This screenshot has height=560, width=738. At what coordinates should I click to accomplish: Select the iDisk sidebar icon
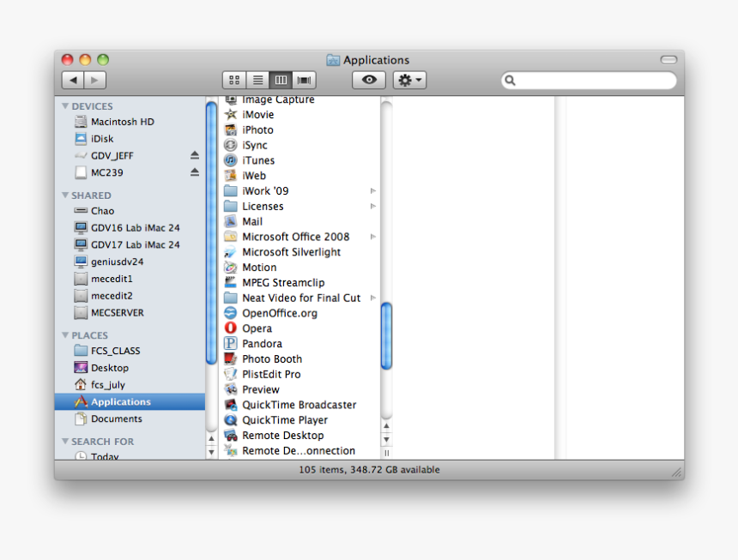coord(81,139)
